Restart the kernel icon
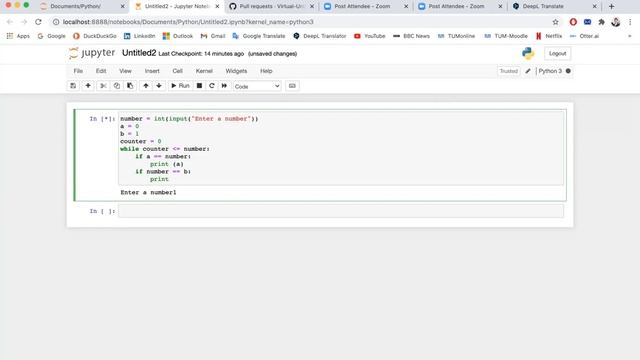Viewport: 640px width, 360px height. [x=211, y=86]
